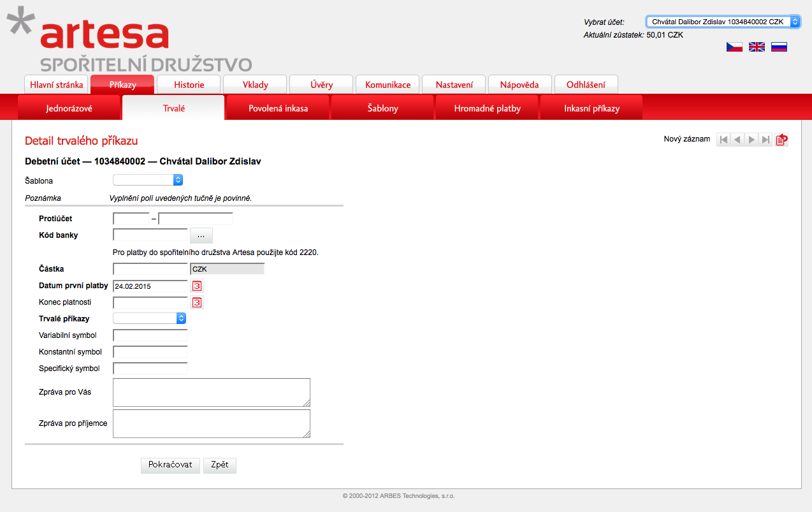
Task: Click the Pokračovat button
Action: pos(170,465)
